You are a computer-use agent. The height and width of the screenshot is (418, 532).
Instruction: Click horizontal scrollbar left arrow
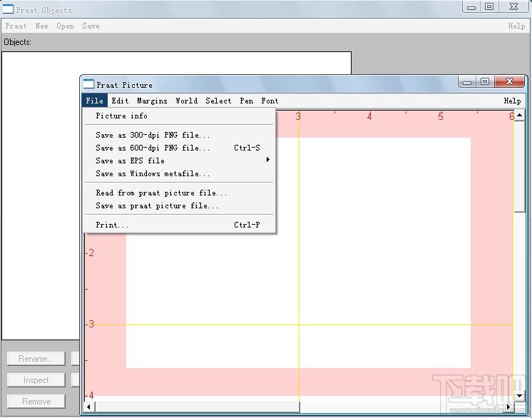(89, 407)
